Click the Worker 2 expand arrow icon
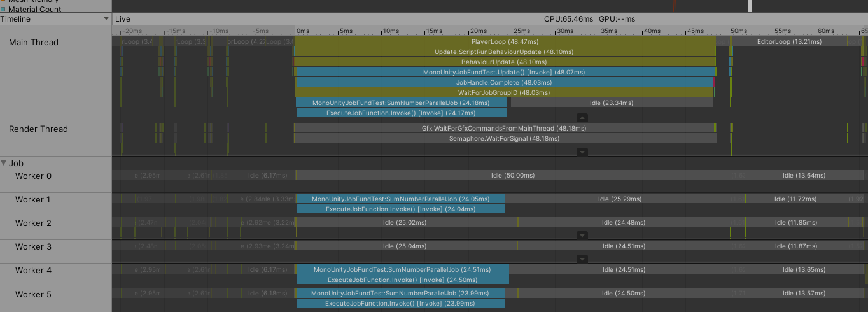This screenshot has width=868, height=312. pos(582,236)
